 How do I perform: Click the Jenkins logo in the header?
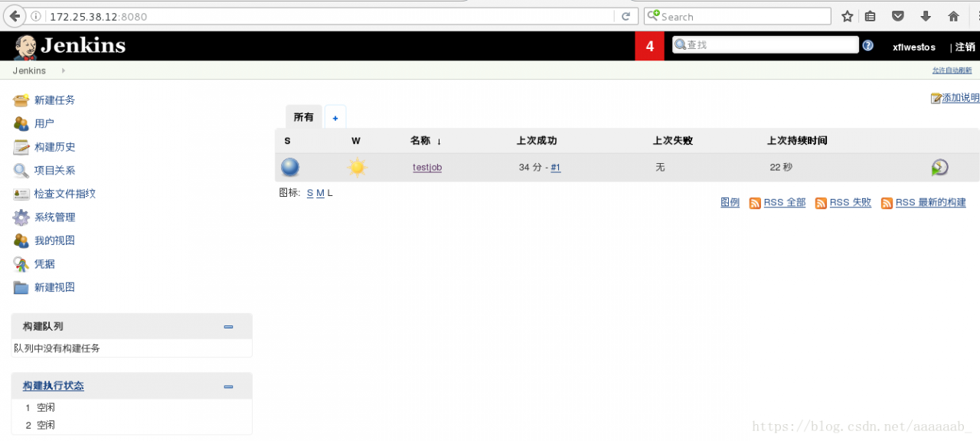(69, 46)
